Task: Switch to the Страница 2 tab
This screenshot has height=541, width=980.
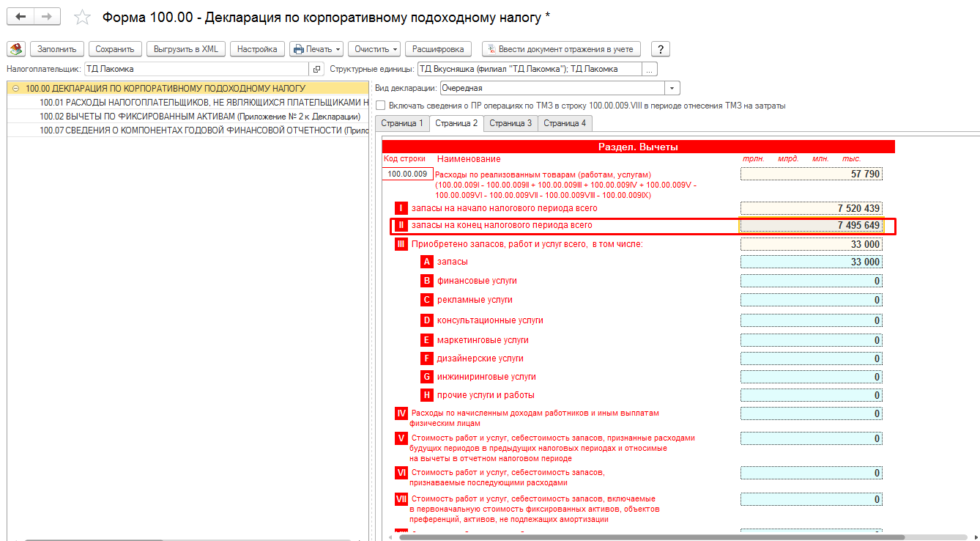Action: pos(456,123)
